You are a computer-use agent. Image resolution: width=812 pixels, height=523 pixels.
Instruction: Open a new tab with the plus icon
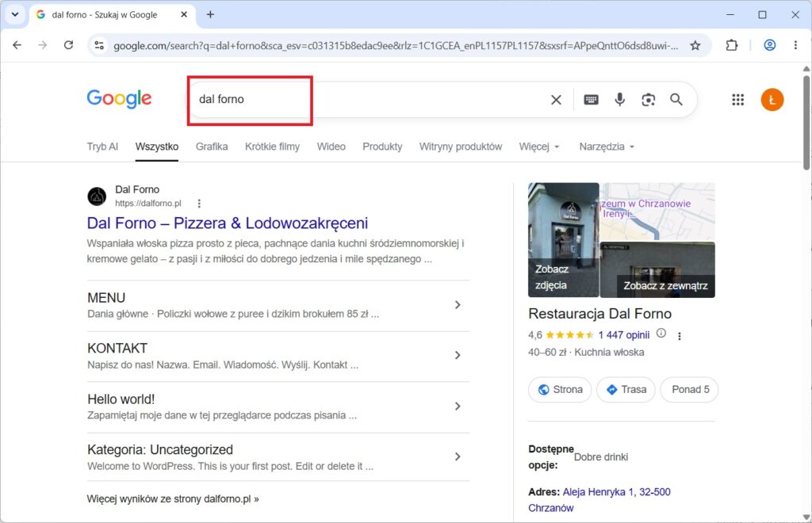(x=209, y=14)
